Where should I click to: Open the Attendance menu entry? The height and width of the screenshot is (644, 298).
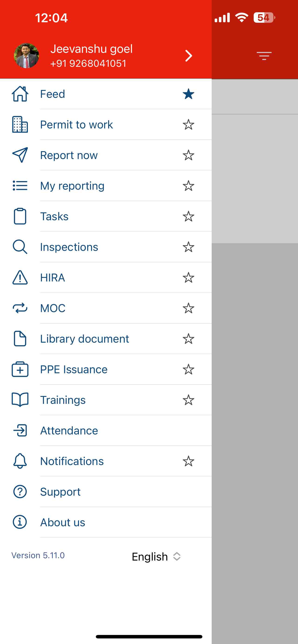69,430
